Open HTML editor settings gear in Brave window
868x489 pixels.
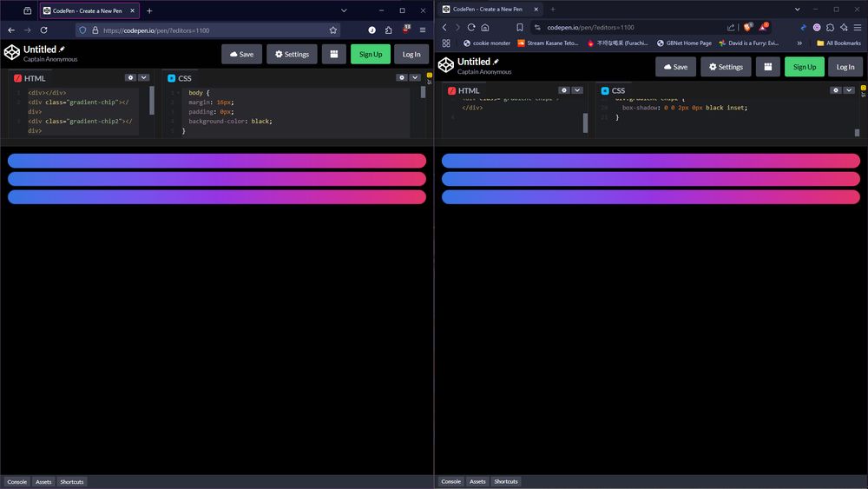[x=564, y=90]
